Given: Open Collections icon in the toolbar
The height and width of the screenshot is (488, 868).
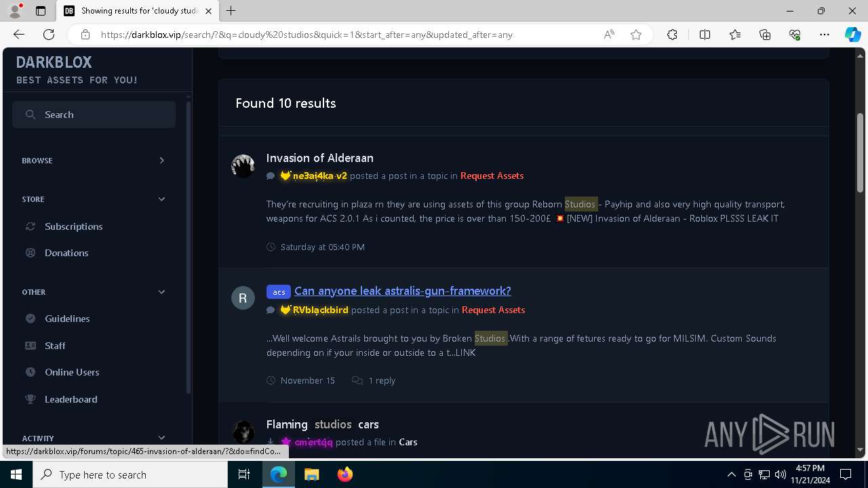Looking at the screenshot, I should [x=765, y=35].
